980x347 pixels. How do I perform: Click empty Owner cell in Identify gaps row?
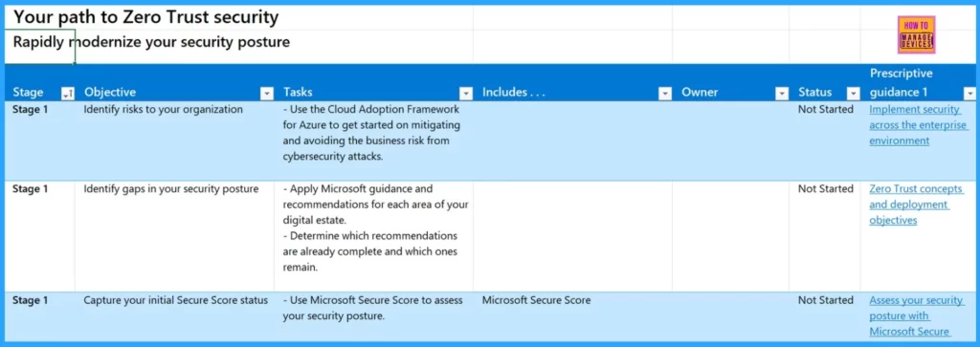[x=730, y=236]
